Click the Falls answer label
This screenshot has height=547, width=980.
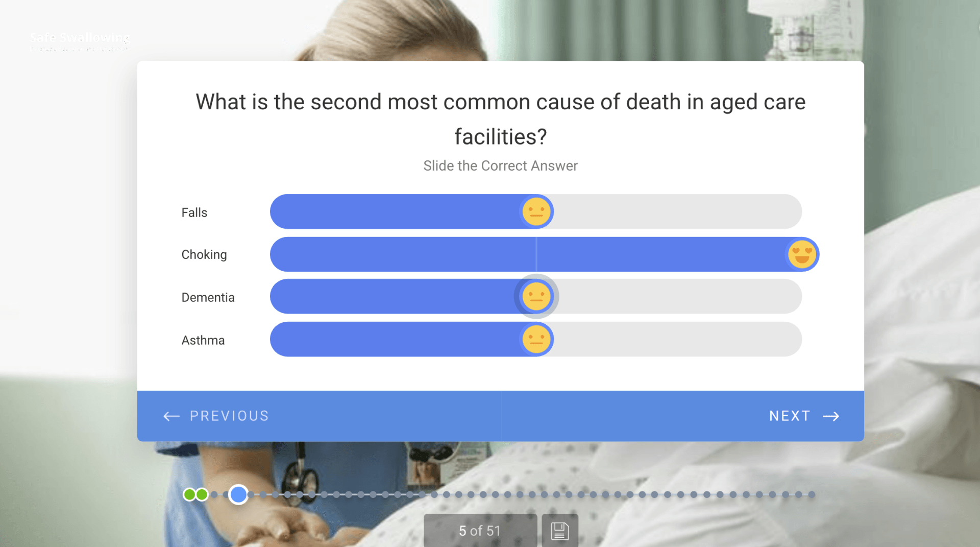194,212
